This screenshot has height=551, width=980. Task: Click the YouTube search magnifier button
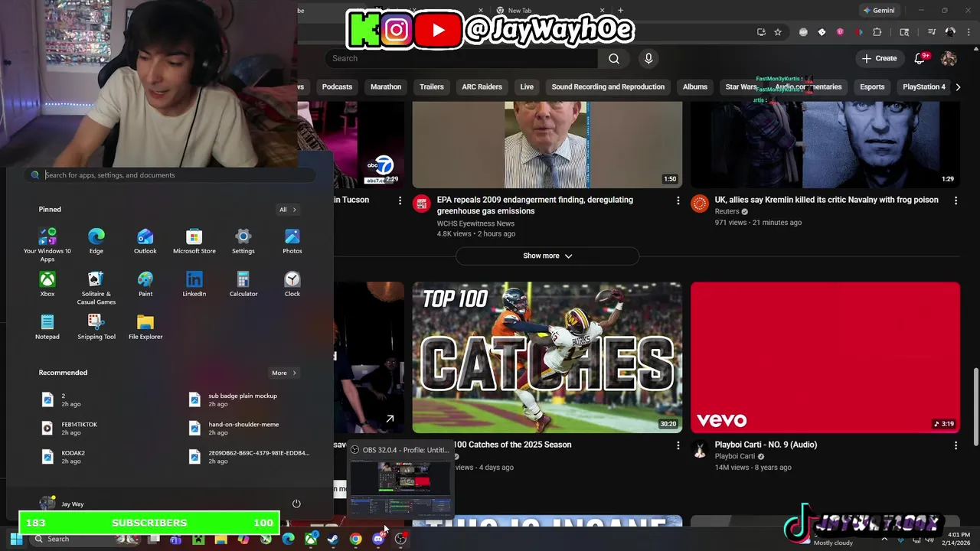point(614,58)
